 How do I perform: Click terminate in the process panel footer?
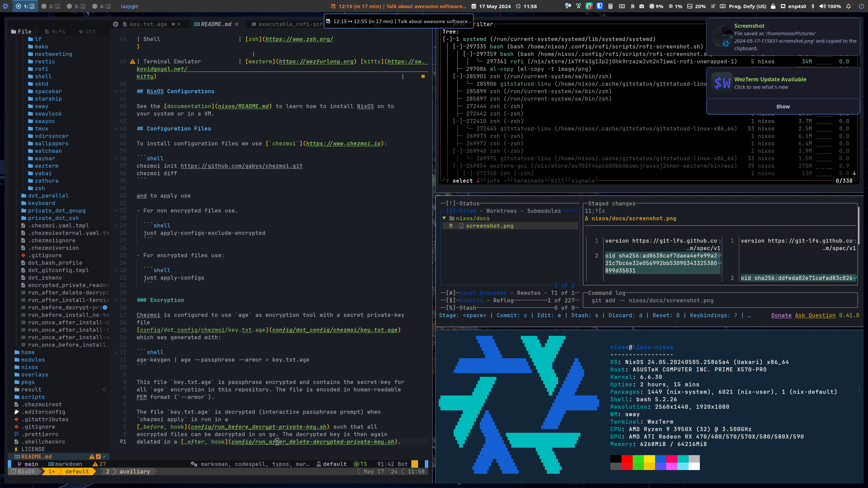pos(529,181)
